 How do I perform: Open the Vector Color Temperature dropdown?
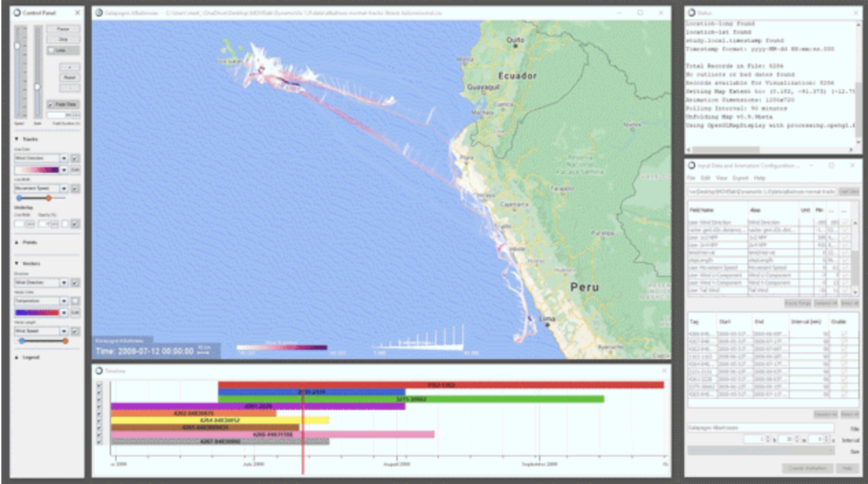[x=64, y=301]
